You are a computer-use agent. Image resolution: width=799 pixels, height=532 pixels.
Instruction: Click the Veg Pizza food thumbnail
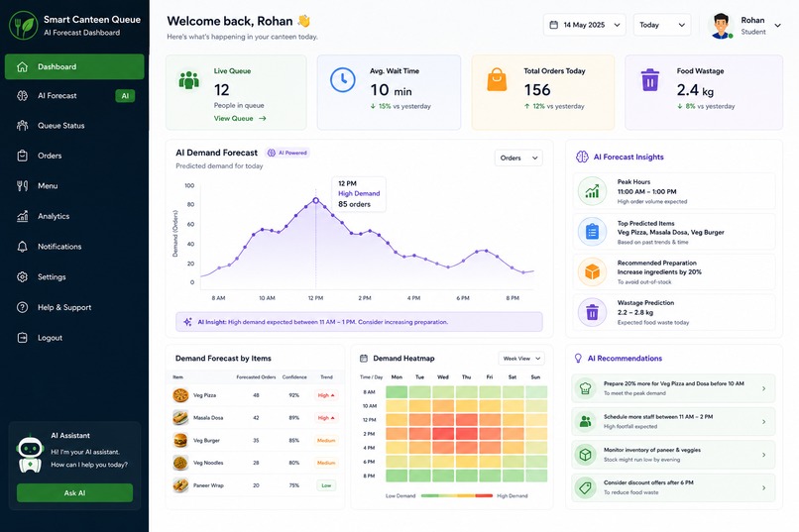(x=180, y=395)
